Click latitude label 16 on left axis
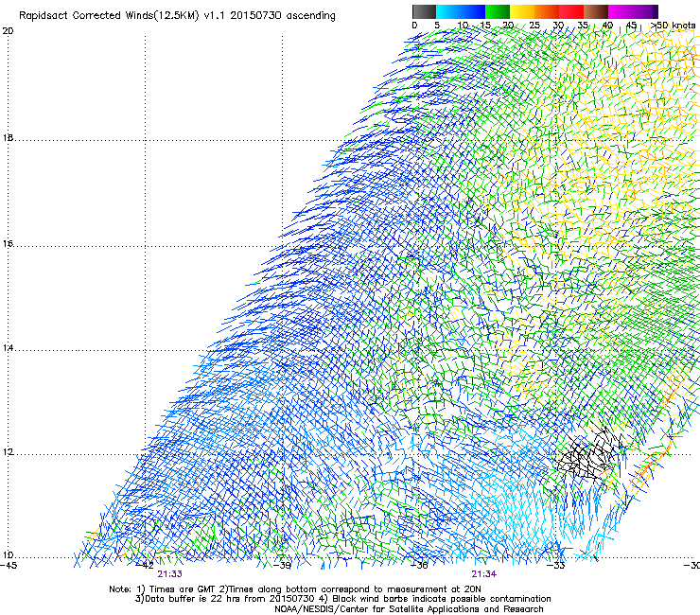 [8, 243]
